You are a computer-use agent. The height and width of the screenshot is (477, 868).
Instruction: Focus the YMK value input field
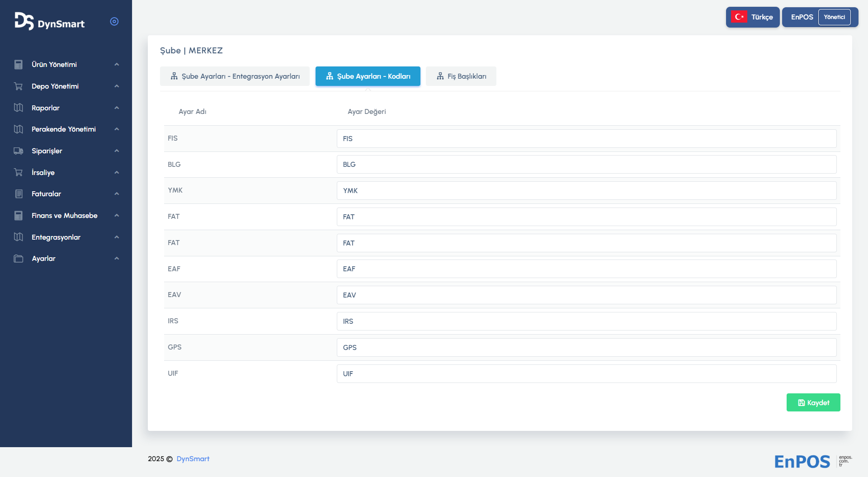click(x=586, y=191)
